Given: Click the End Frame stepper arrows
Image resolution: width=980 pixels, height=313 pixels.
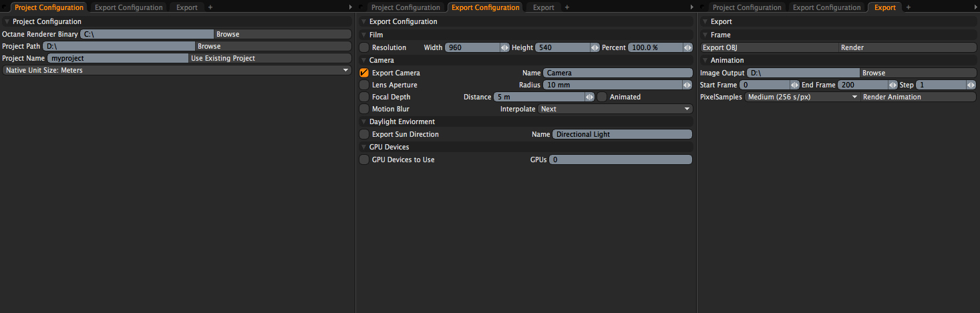Looking at the screenshot, I should point(892,85).
